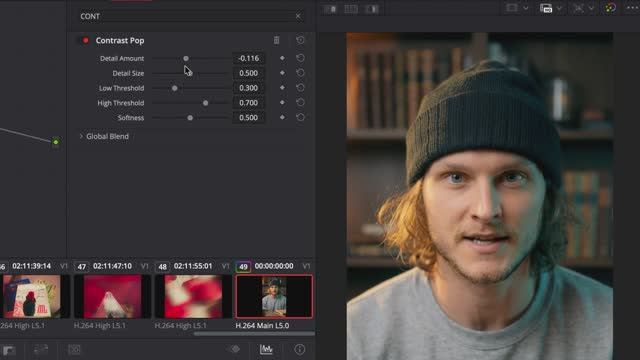Screen dimensions: 640x360
Task: Click the second palette icon in bottom toolbar
Action: coord(41,349)
